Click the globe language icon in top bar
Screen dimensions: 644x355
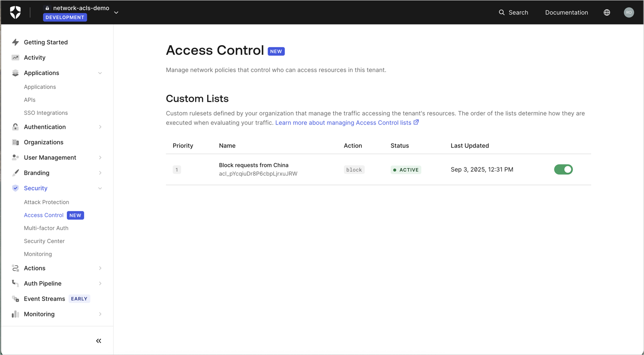pos(607,12)
